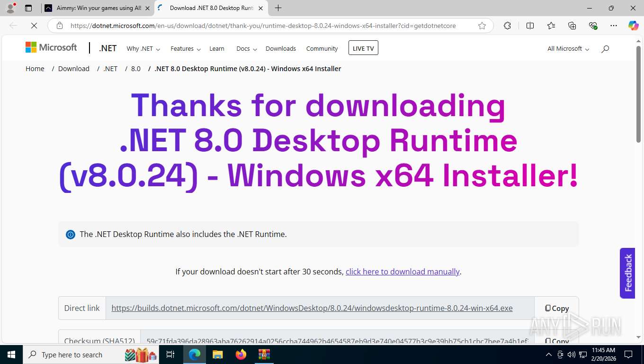Open notification center icon
This screenshot has height=364, width=644.
(x=628, y=355)
